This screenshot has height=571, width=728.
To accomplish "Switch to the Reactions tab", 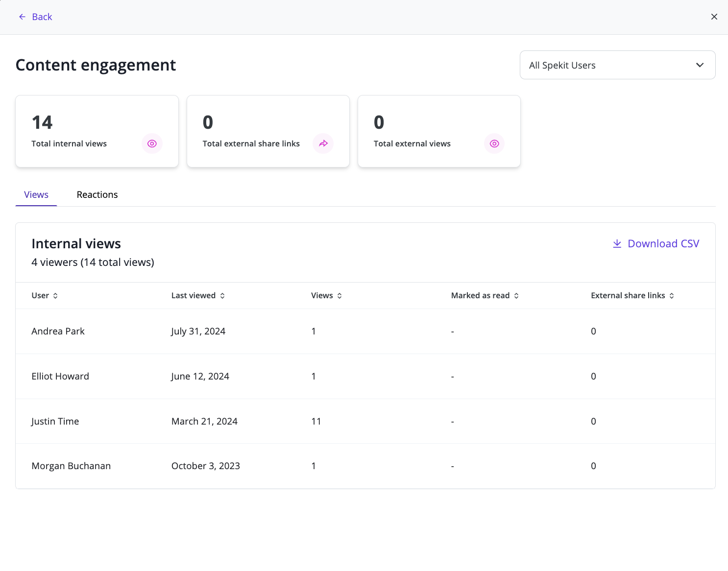I will (x=97, y=195).
